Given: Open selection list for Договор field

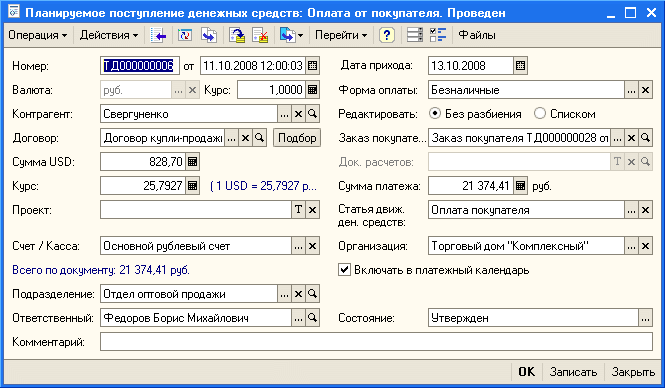Looking at the screenshot, I should (231, 138).
